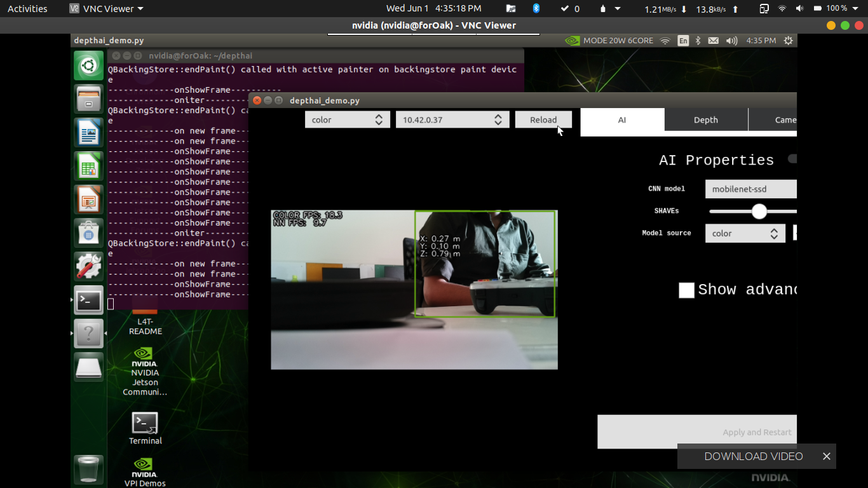This screenshot has width=868, height=488.
Task: Open host system menu arrow
Action: point(855,8)
